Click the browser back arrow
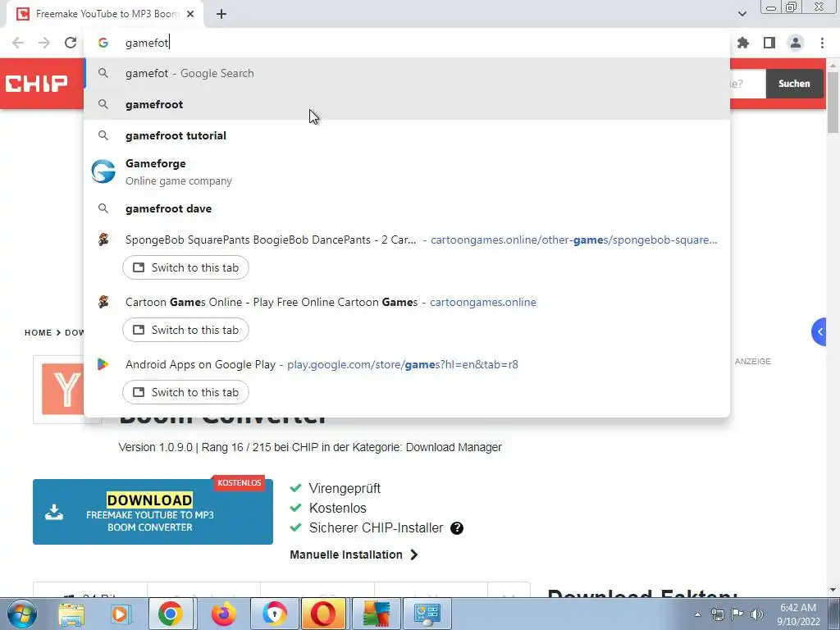Viewport: 840px width, 630px height. click(18, 43)
